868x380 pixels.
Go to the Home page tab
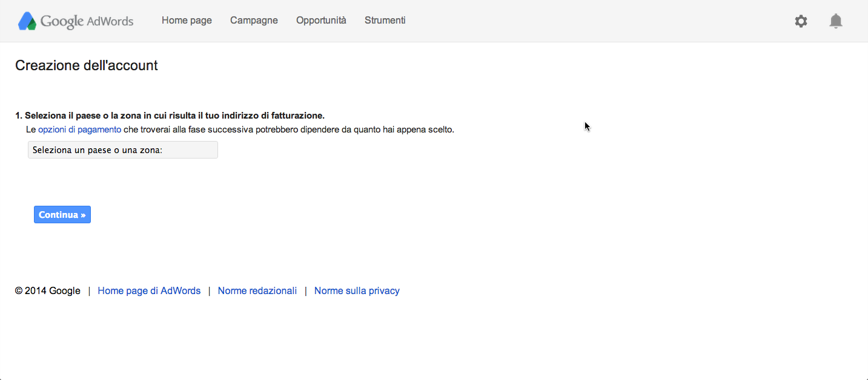pyautogui.click(x=187, y=21)
